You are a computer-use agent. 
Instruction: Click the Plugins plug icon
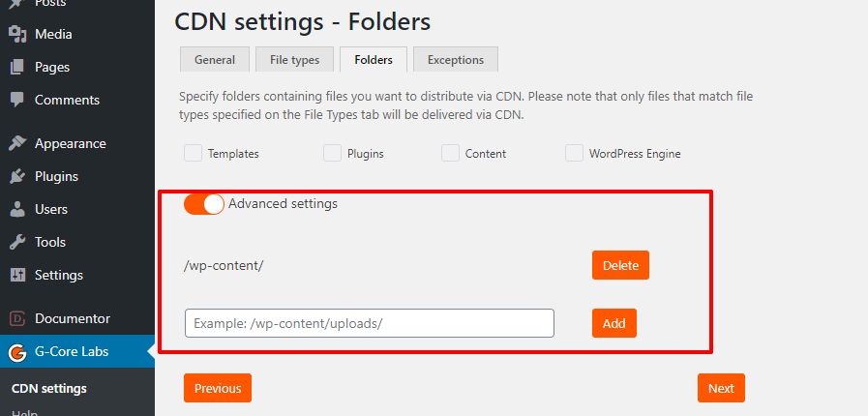17,176
